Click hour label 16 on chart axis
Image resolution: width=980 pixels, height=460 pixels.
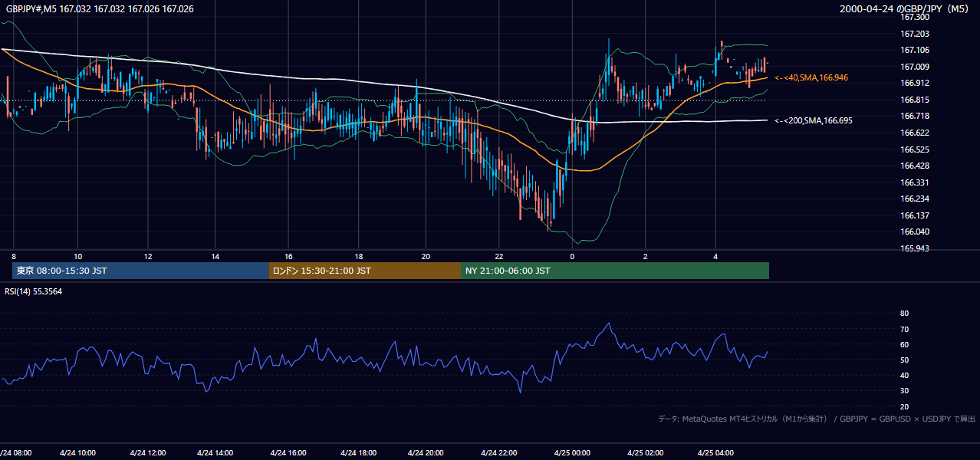(288, 256)
